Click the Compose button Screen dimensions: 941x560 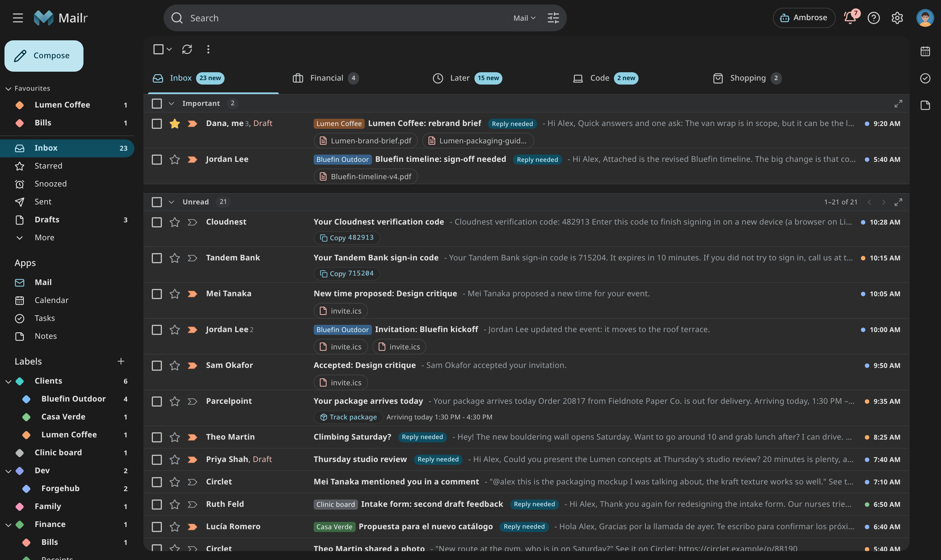(44, 56)
